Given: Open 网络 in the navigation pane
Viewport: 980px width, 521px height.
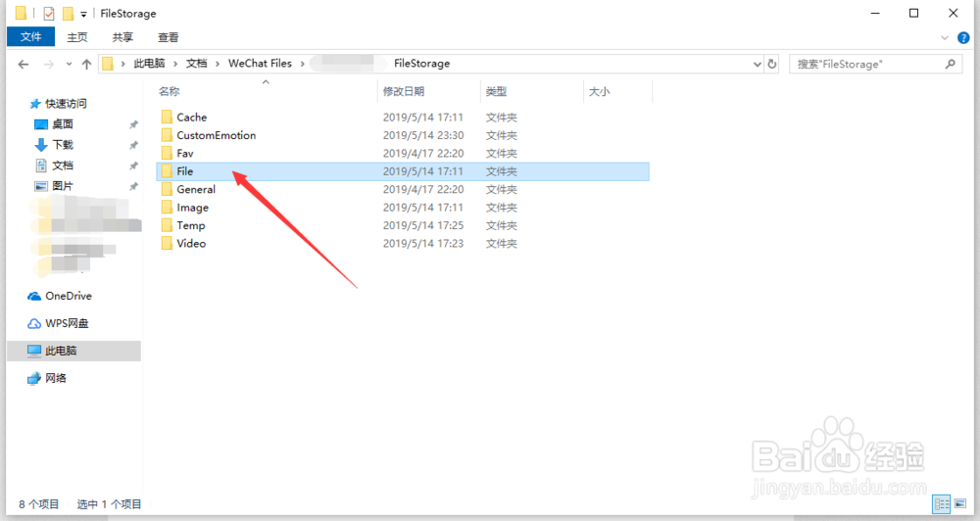Looking at the screenshot, I should click(47, 378).
